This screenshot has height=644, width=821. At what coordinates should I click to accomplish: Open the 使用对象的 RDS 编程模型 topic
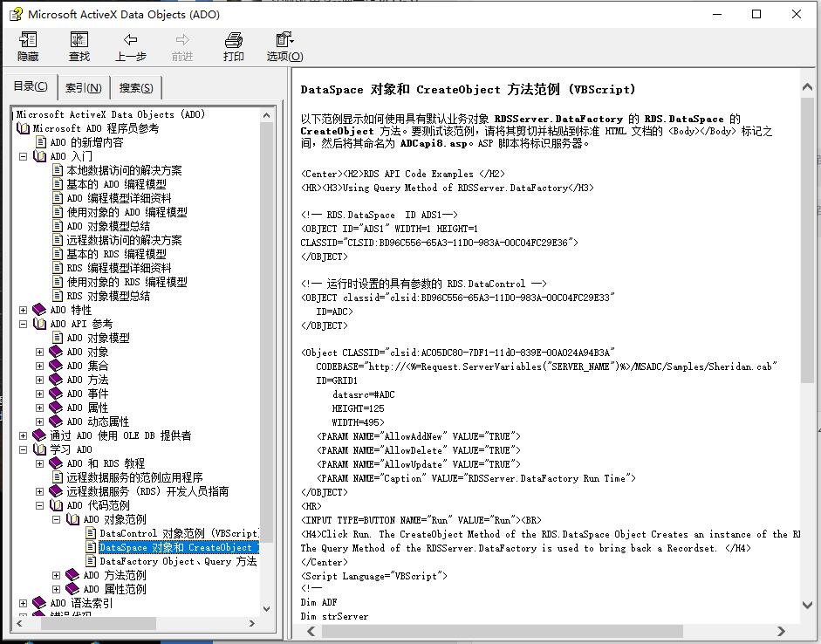coord(127,282)
